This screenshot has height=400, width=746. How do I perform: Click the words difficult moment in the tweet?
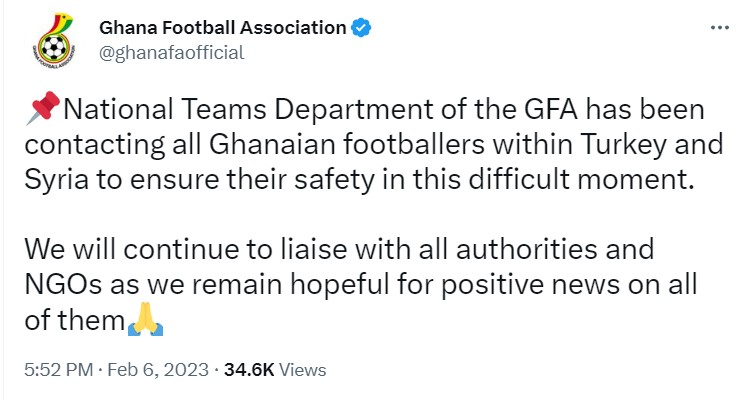click(x=579, y=180)
